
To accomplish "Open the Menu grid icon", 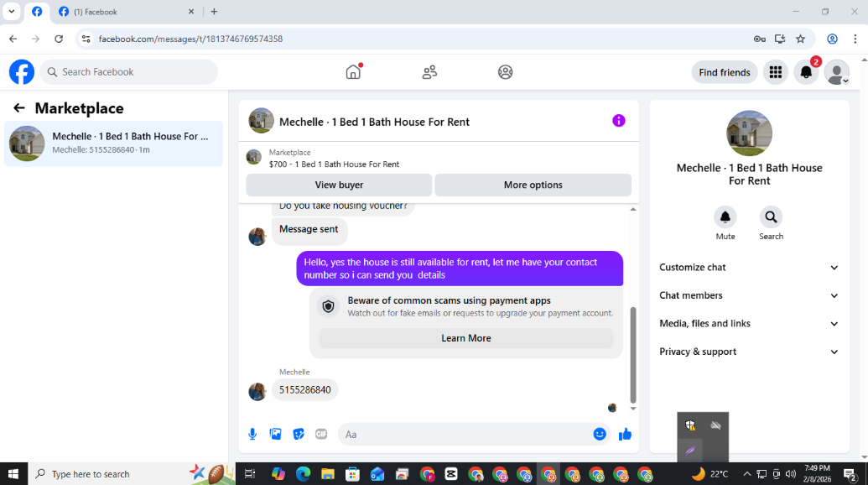I will point(776,72).
